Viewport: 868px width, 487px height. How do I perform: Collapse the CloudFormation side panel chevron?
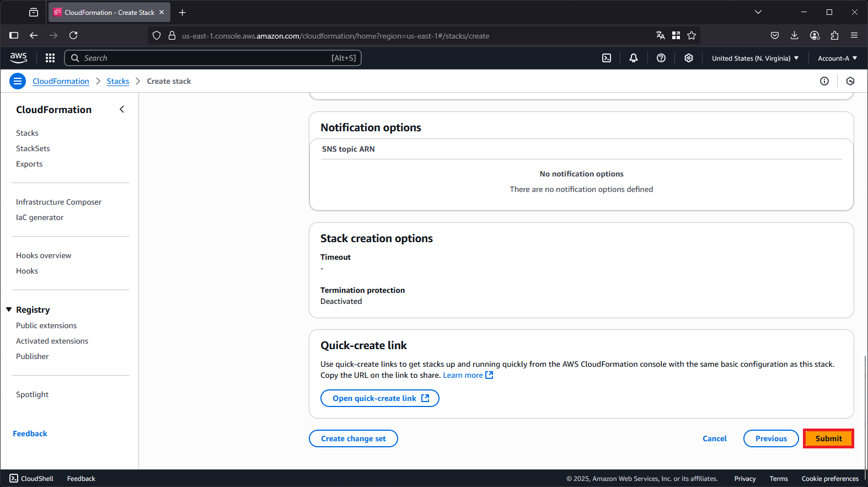tap(122, 109)
